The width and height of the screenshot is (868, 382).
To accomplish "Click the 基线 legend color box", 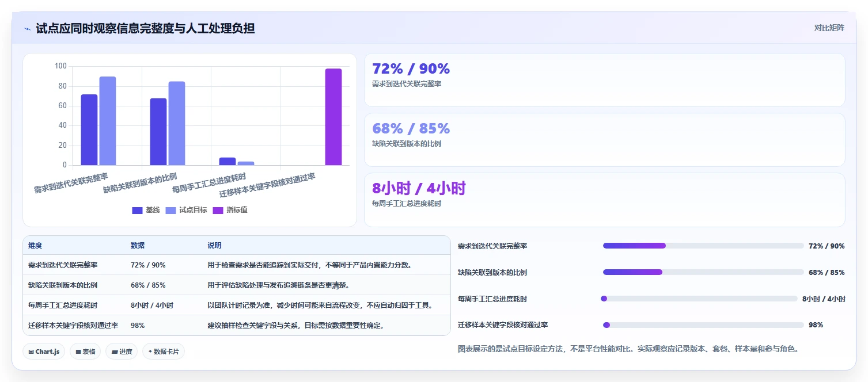I will click(x=137, y=210).
